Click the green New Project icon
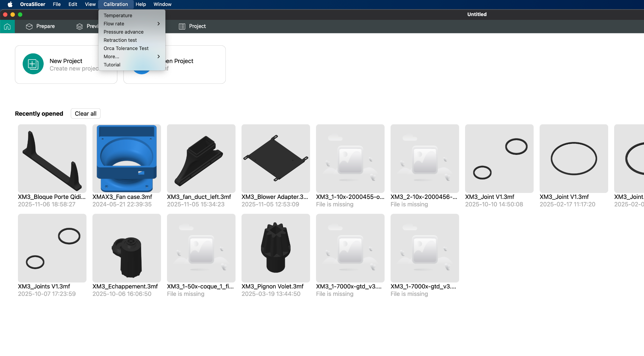The height and width of the screenshot is (356, 644). click(33, 64)
